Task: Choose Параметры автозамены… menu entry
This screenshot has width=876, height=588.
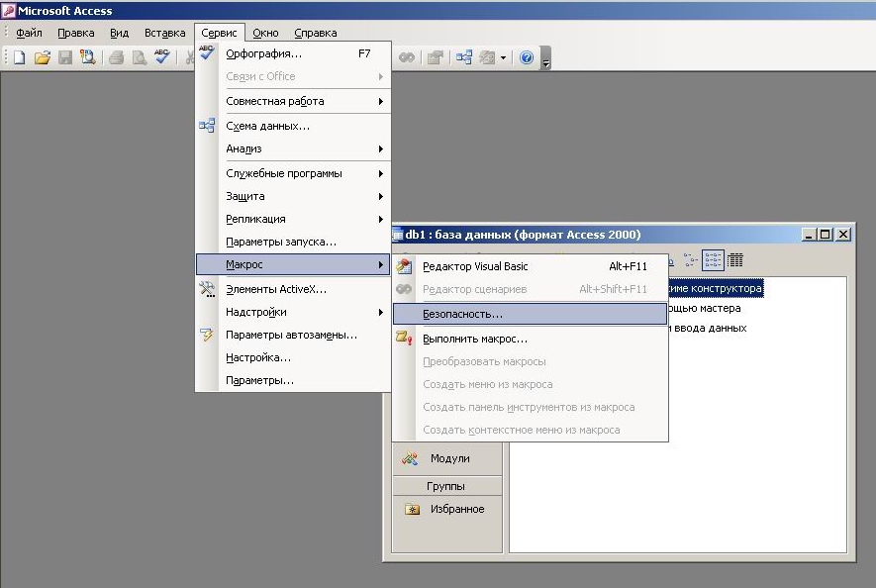Action: [x=293, y=335]
